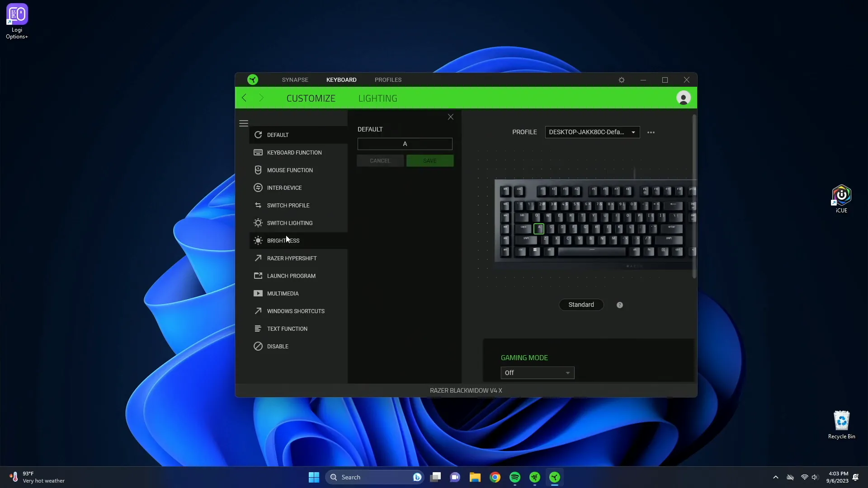Open the Profiles top menu tab

[x=388, y=80]
